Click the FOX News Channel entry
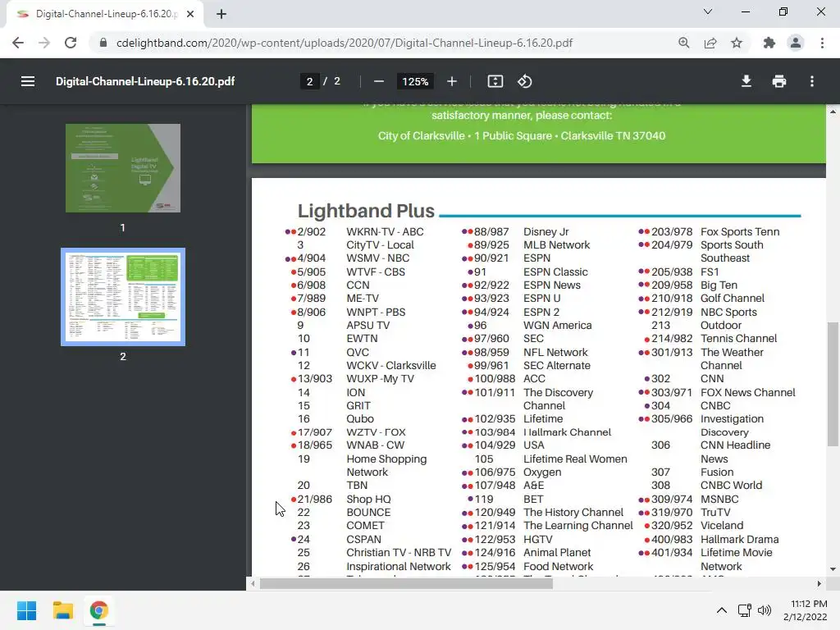Viewport: 840px width, 630px height. coord(748,393)
